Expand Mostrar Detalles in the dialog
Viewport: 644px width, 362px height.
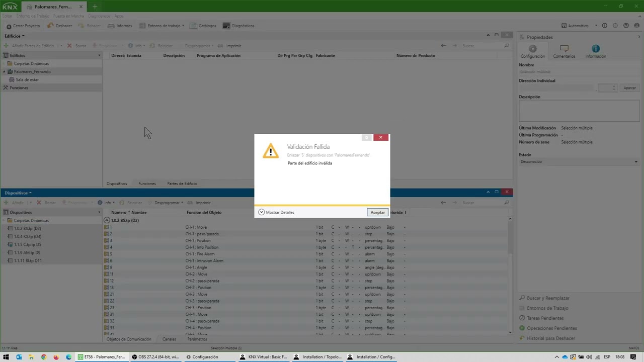pyautogui.click(x=276, y=212)
